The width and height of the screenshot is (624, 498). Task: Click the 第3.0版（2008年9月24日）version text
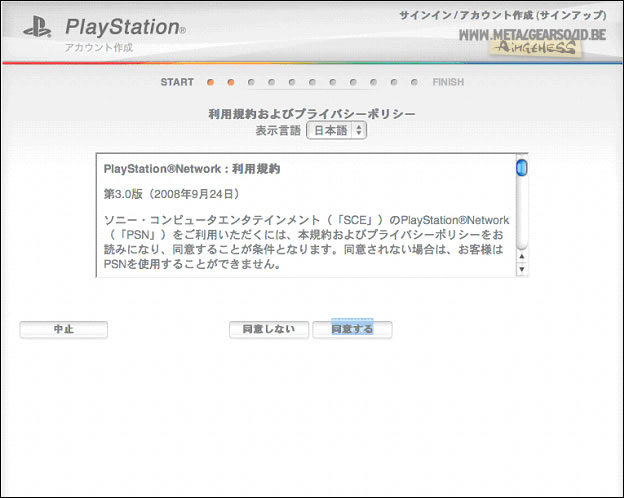coord(172,194)
